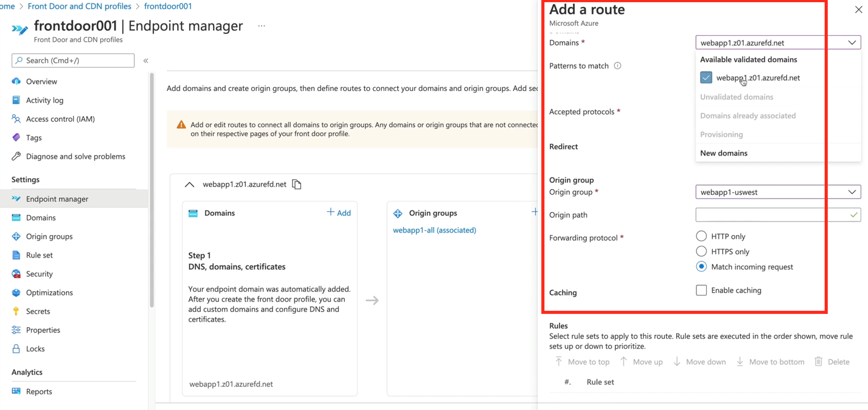
Task: Open the Origin group dropdown showing webapp1-uswest
Action: pyautogui.click(x=778, y=192)
